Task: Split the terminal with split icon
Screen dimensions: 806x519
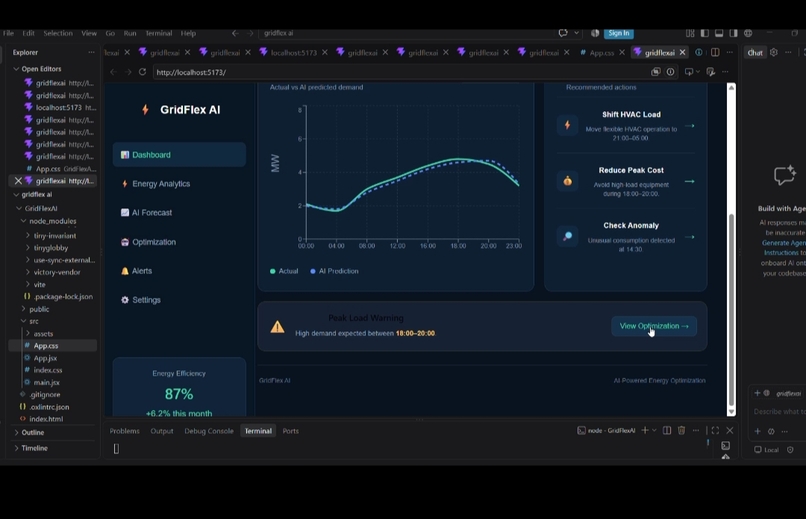Action: pos(667,431)
